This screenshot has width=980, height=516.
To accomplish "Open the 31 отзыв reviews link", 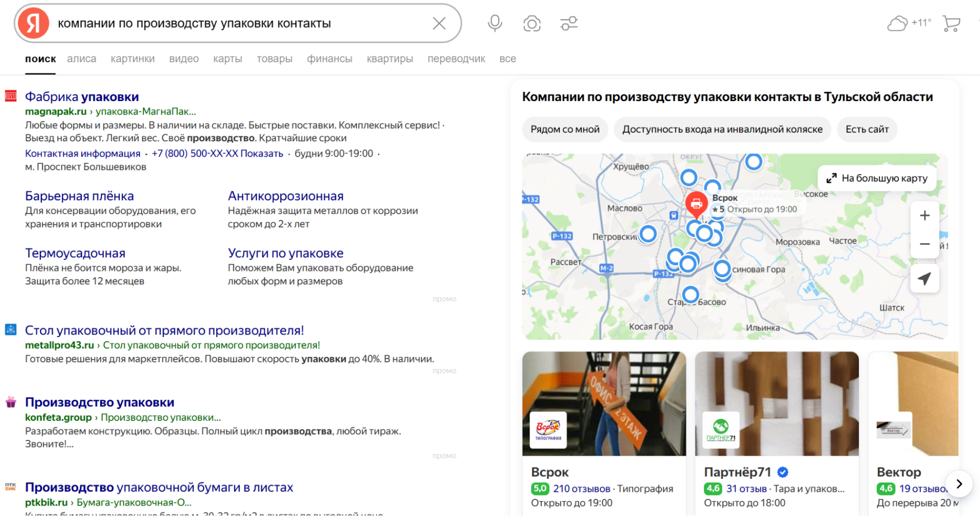I will pyautogui.click(x=747, y=489).
